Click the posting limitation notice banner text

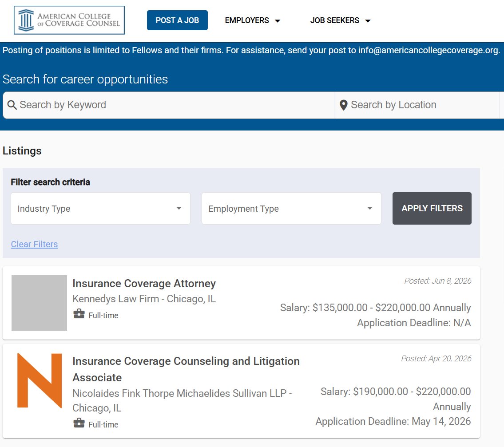tap(251, 51)
